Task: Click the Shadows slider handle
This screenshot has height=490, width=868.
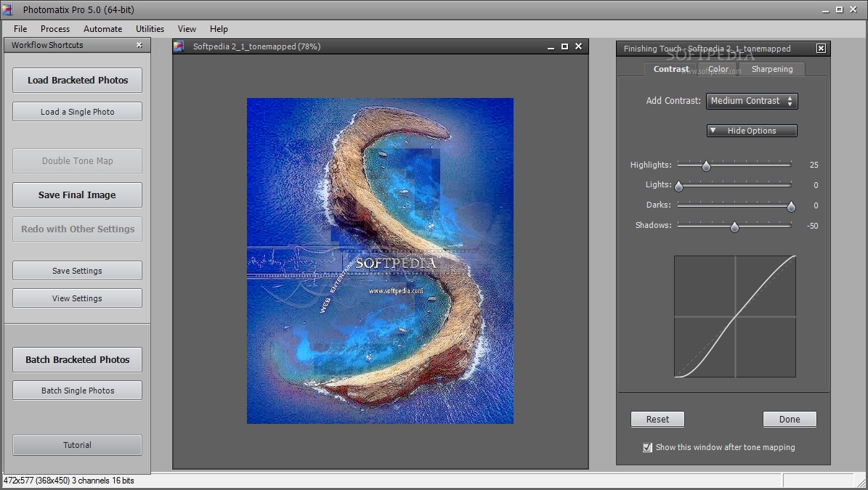Action: (x=734, y=226)
